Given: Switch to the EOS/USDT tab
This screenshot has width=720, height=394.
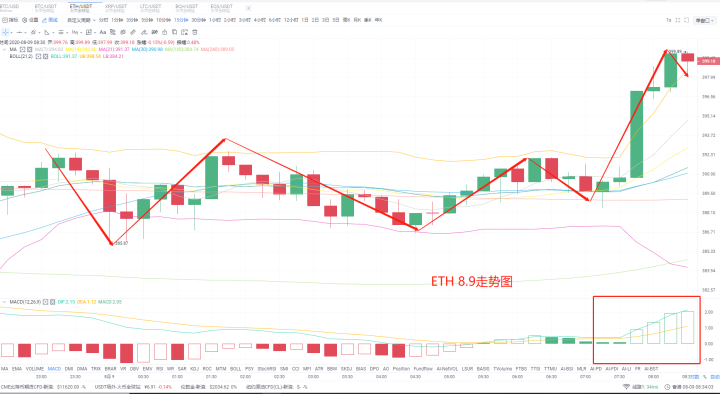Looking at the screenshot, I should tap(221, 8).
